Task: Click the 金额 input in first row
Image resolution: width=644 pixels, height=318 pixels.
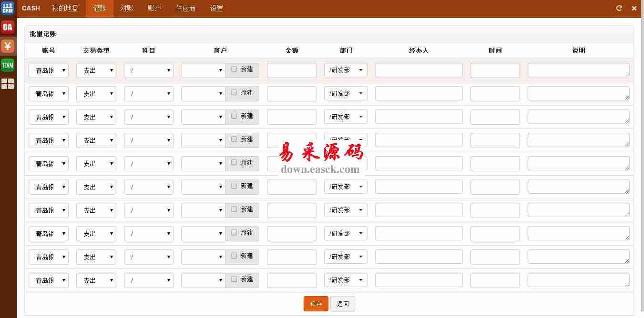Action: point(291,70)
